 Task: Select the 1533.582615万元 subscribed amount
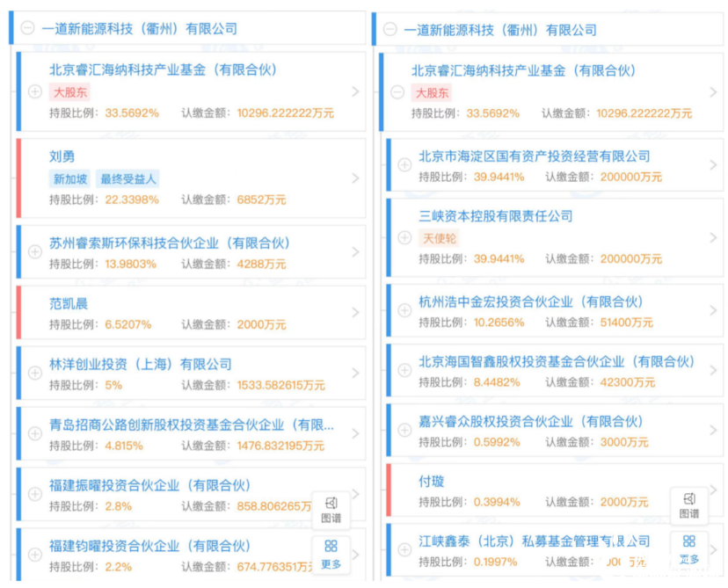point(280,385)
